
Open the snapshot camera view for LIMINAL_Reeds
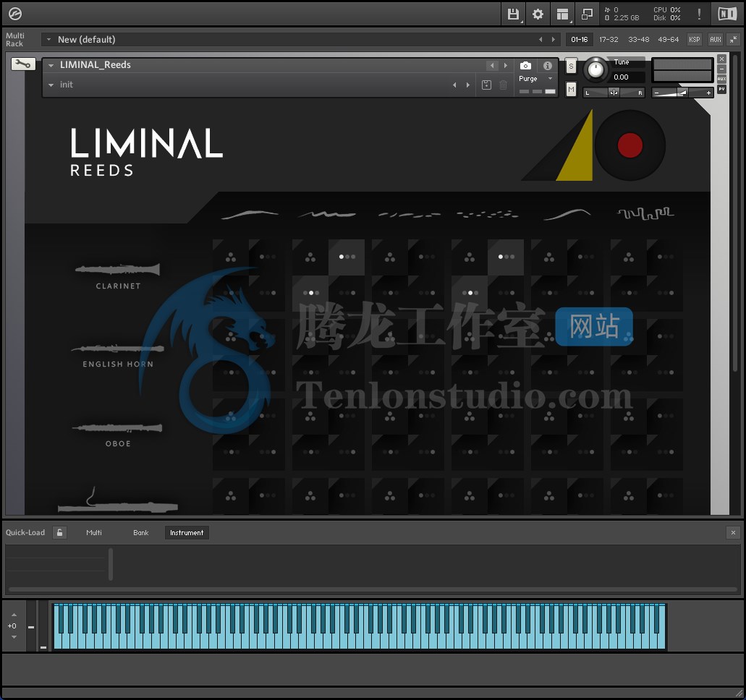point(526,65)
